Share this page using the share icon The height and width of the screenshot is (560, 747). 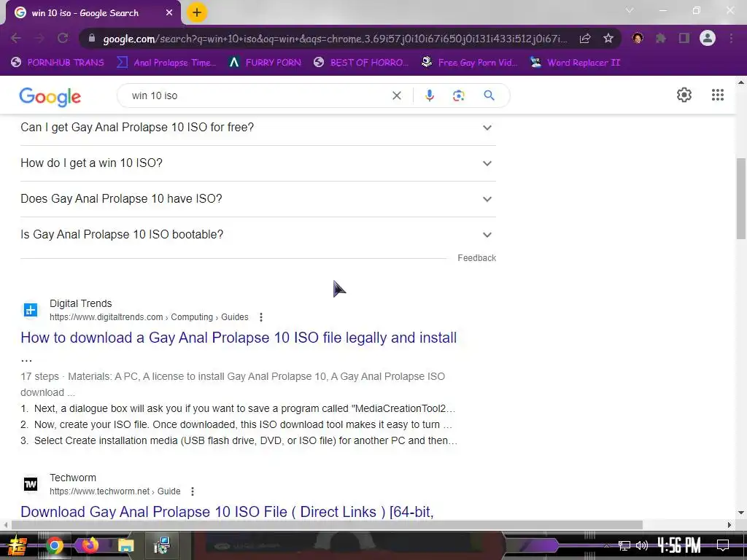(x=585, y=38)
